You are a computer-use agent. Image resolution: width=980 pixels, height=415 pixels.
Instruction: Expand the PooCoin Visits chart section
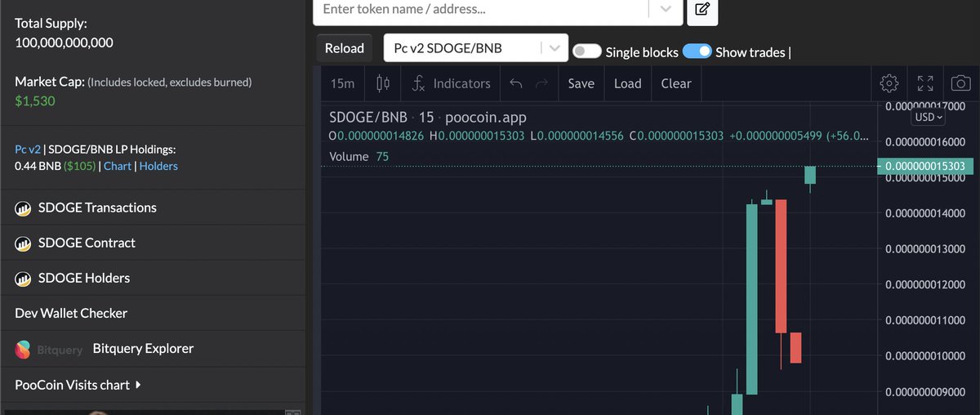pos(78,385)
